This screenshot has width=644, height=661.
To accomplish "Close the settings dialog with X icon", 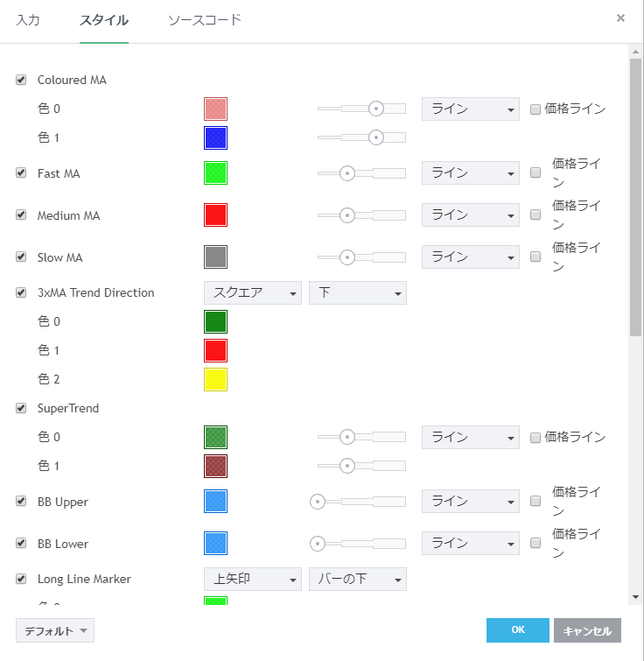I will coord(620,18).
